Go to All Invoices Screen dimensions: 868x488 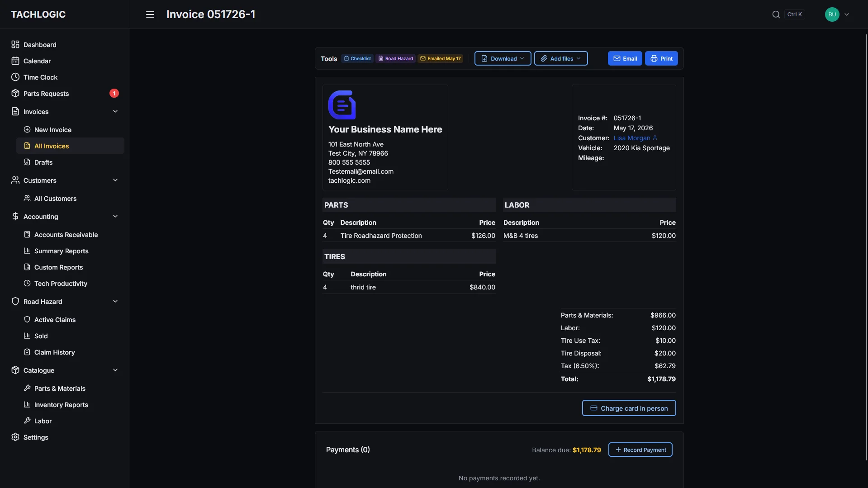pos(70,146)
